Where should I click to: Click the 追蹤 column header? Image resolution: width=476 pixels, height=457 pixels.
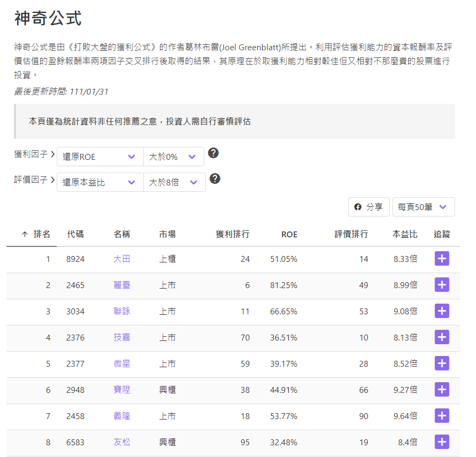[x=442, y=234]
